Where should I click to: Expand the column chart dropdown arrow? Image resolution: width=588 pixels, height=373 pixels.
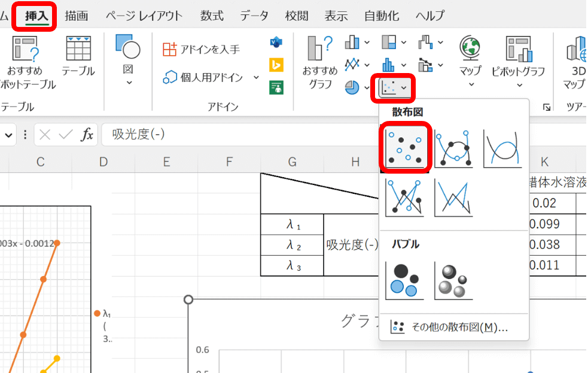(367, 43)
